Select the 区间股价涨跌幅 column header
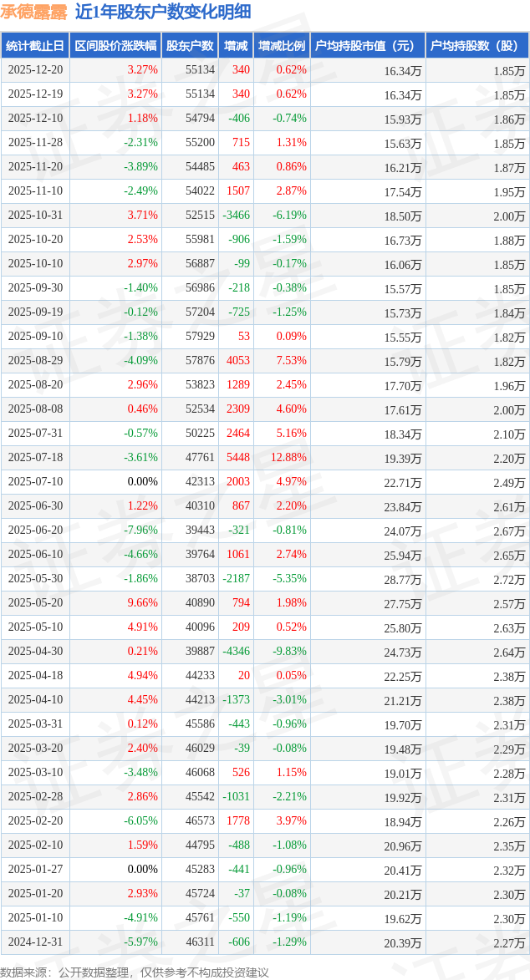This screenshot has width=530, height=980. [115, 46]
